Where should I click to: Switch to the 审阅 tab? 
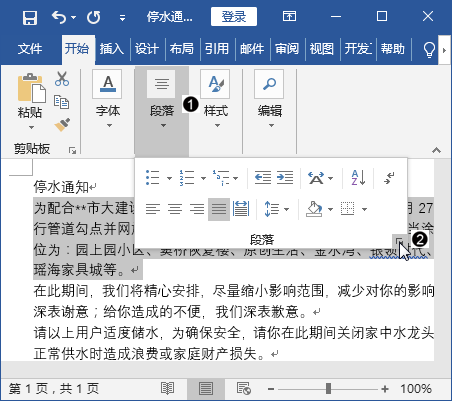click(287, 49)
